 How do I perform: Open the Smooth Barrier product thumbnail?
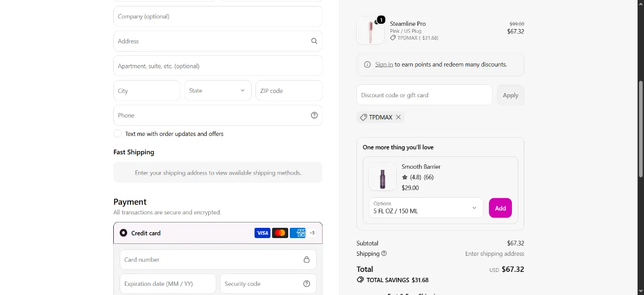click(383, 177)
